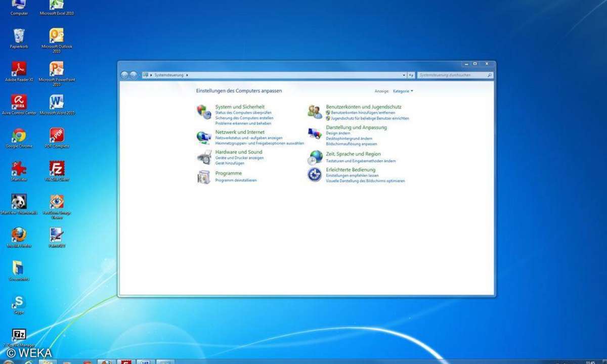Open the Netzwerk und Internet heading link
The image size is (607, 364).
(240, 132)
